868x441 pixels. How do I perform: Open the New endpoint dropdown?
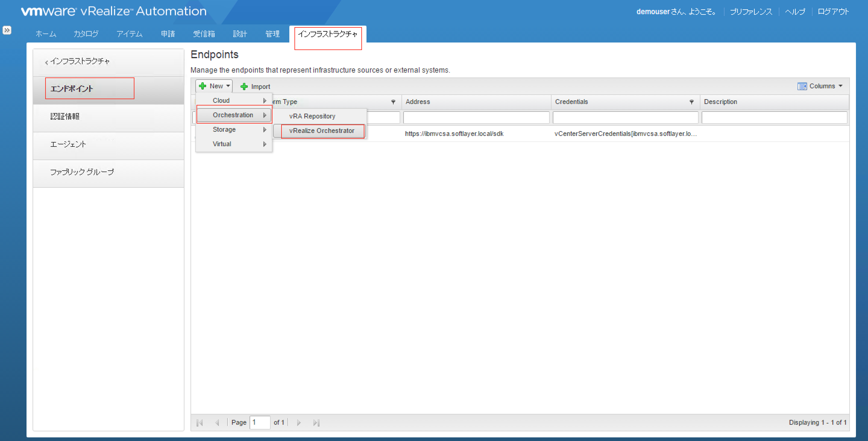(214, 86)
